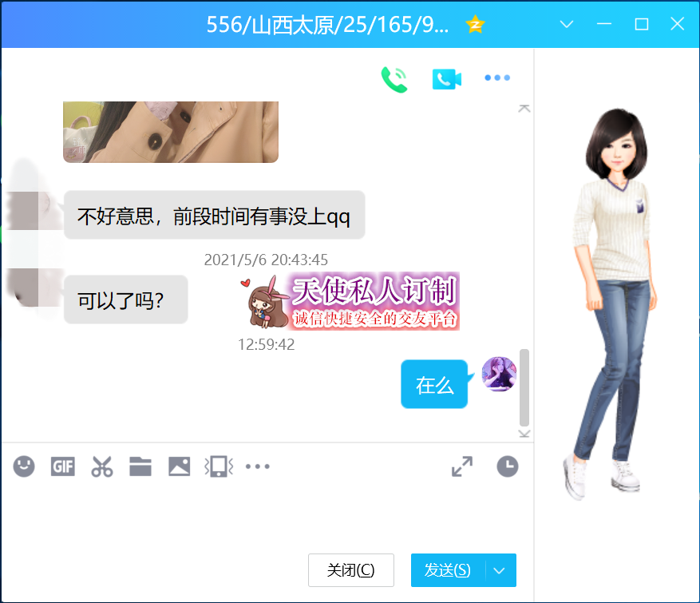Click the picture icon to send image
Image resolution: width=700 pixels, height=603 pixels.
180,466
